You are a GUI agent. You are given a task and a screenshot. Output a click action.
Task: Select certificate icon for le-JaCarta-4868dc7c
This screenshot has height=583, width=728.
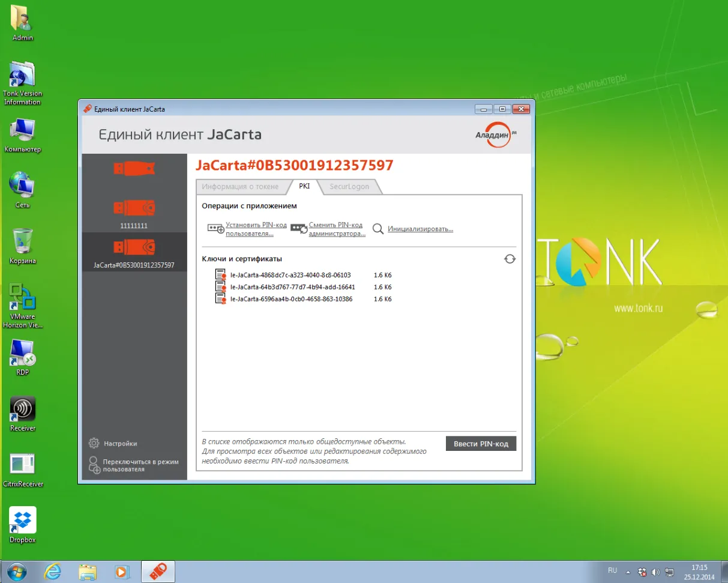pyautogui.click(x=220, y=275)
